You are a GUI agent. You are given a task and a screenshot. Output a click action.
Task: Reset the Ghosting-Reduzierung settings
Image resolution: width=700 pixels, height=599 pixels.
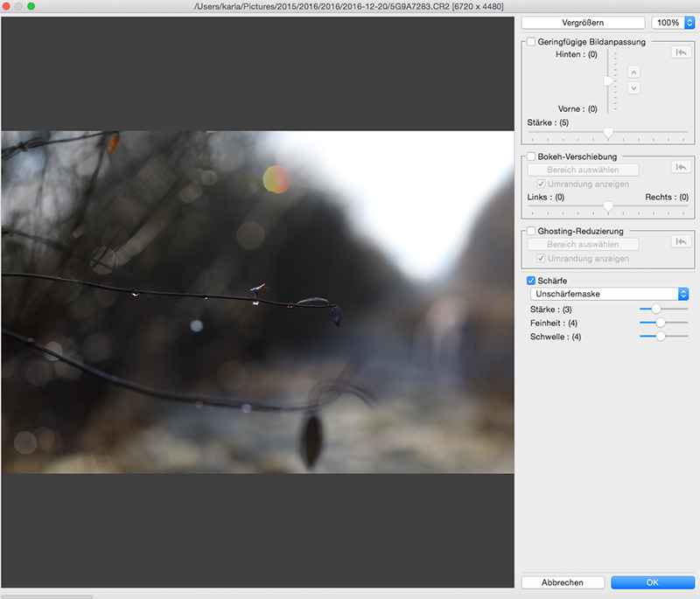coord(680,241)
